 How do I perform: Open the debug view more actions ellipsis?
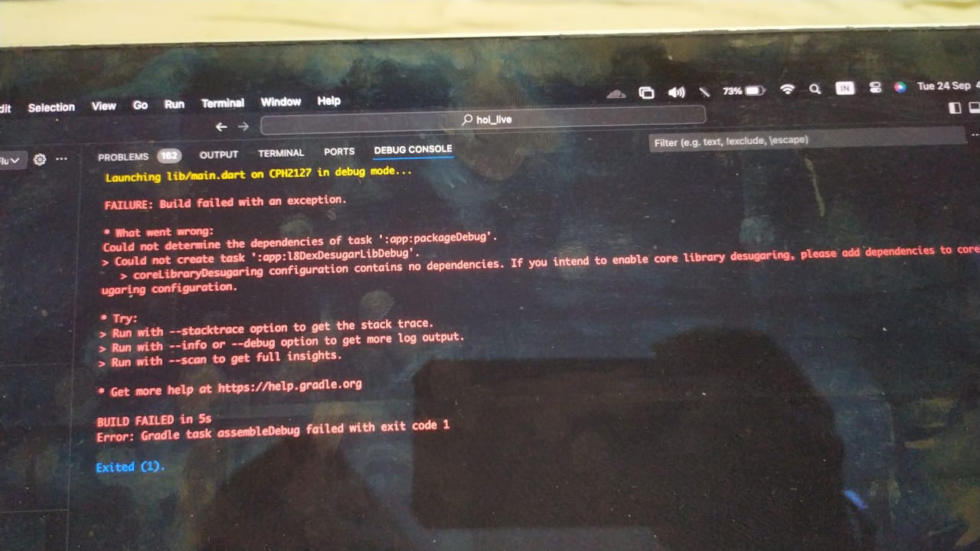[62, 159]
